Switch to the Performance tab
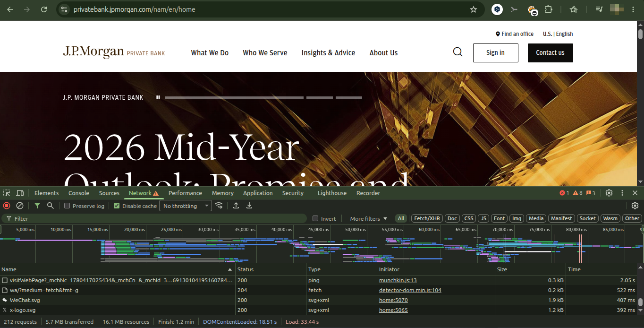Viewport: 644px width, 328px height. 185,193
